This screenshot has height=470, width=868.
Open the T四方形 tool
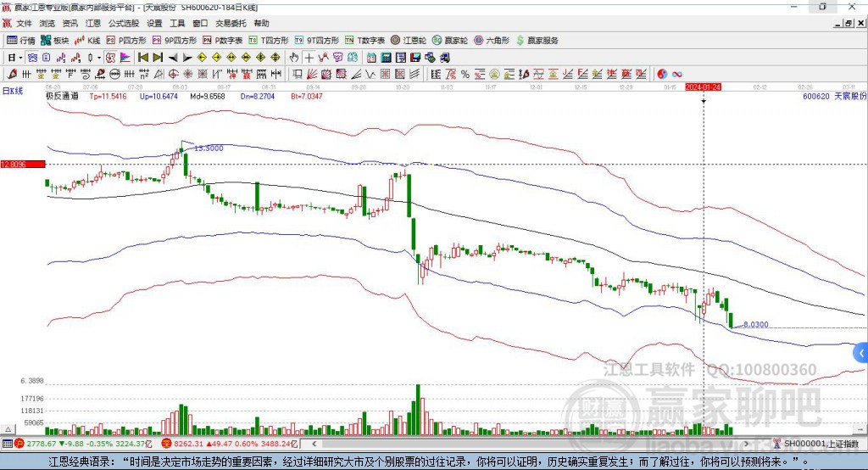(x=269, y=41)
